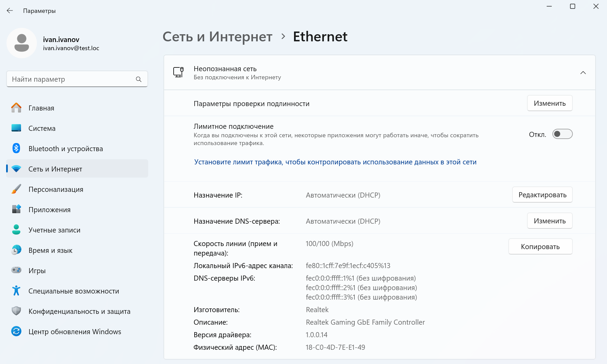Click Изменить next to DNS-сервера

coord(549,221)
